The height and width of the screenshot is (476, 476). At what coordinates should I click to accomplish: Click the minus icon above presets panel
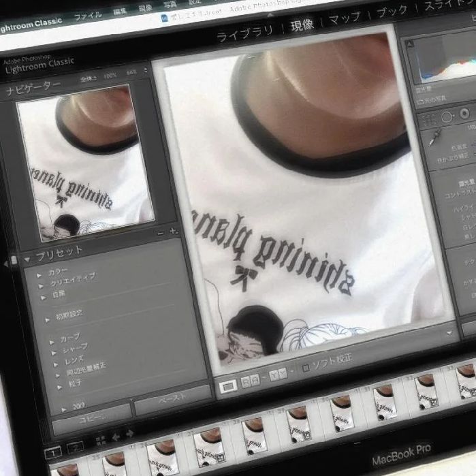[x=161, y=233]
